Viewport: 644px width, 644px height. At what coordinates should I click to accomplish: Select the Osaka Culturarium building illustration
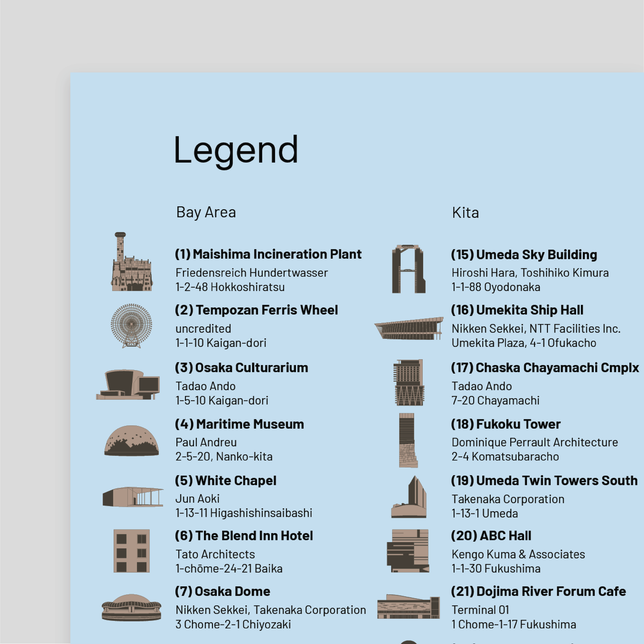point(128,384)
